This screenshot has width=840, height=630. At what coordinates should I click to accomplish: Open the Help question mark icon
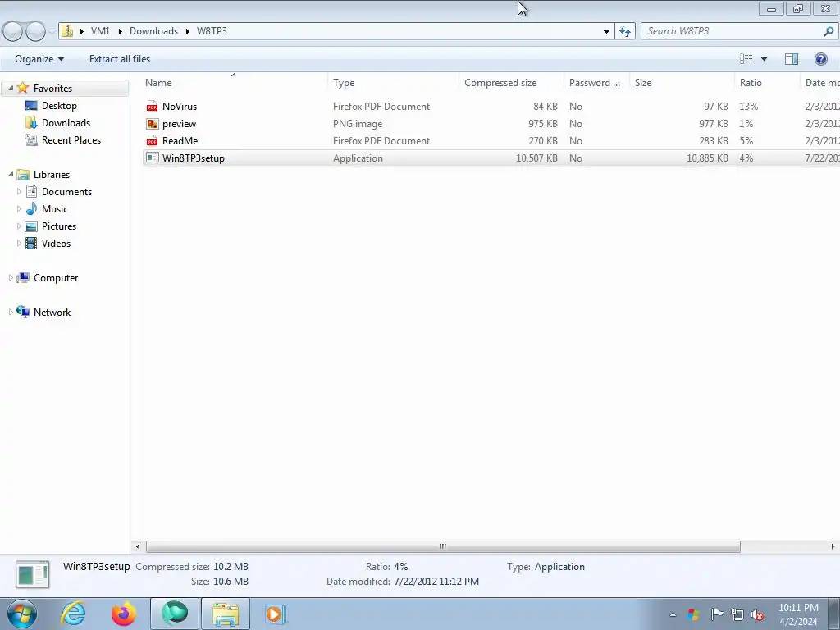(x=820, y=59)
